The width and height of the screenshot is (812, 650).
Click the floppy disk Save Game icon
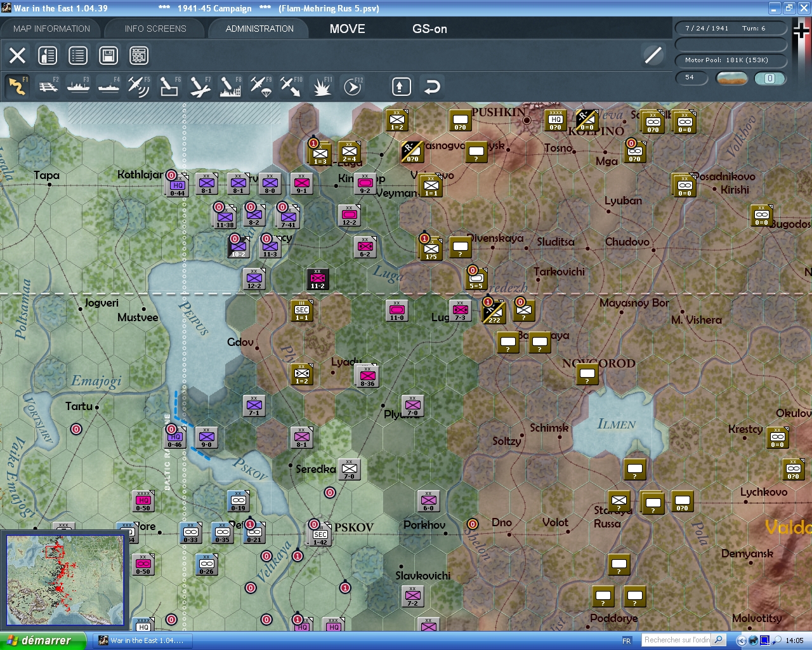tap(108, 56)
